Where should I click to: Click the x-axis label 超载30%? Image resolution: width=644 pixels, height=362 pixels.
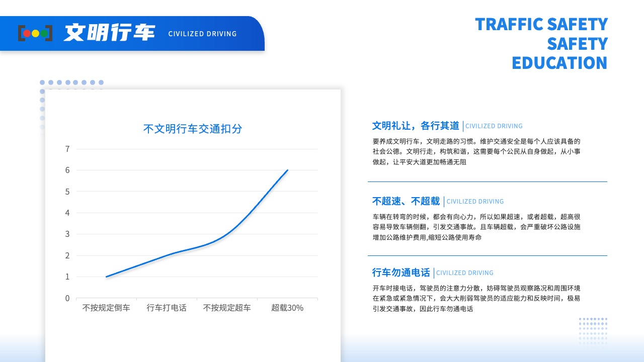[287, 308]
